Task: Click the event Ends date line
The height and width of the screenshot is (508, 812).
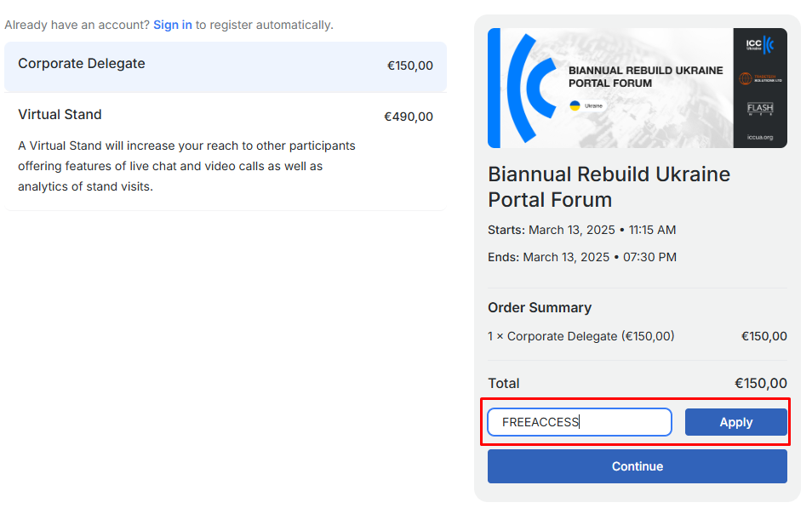Action: pyautogui.click(x=582, y=257)
